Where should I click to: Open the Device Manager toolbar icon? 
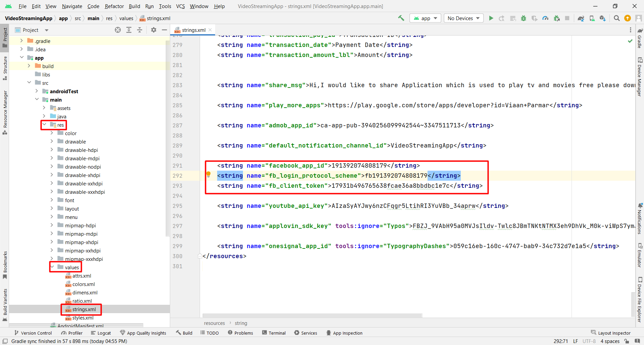click(x=592, y=18)
